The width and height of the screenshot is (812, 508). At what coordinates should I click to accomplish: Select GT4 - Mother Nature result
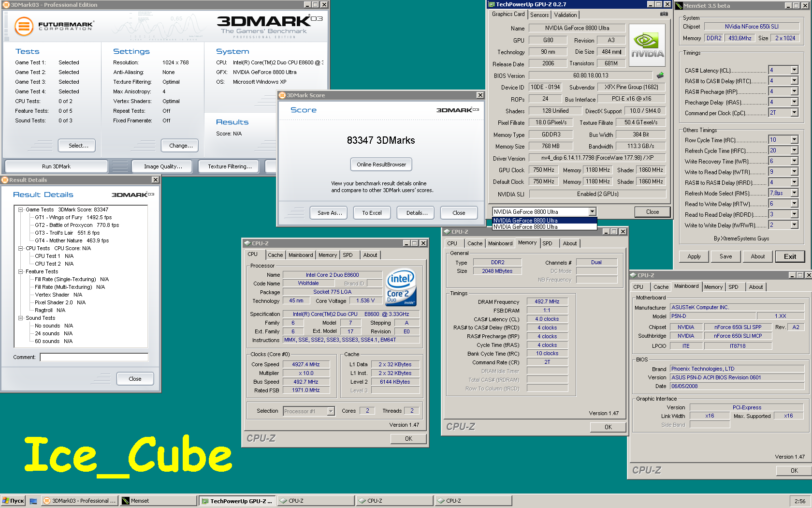pos(72,240)
